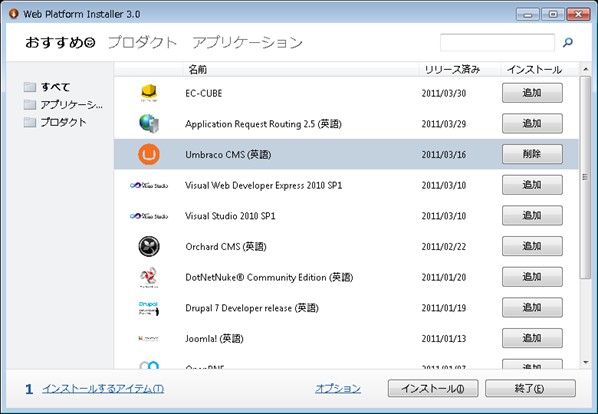Select Drupal 7 Developer release (英語) text
The width and height of the screenshot is (598, 414).
252,308
